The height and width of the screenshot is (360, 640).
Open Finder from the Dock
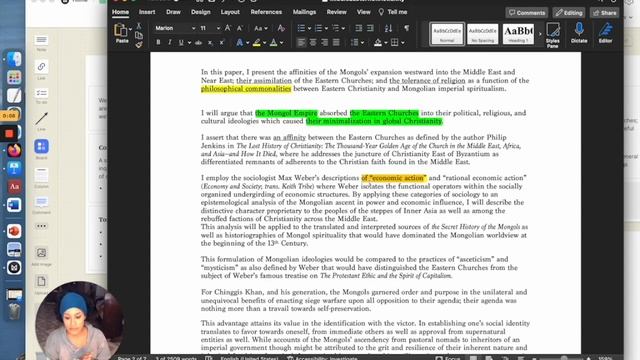pyautogui.click(x=14, y=59)
